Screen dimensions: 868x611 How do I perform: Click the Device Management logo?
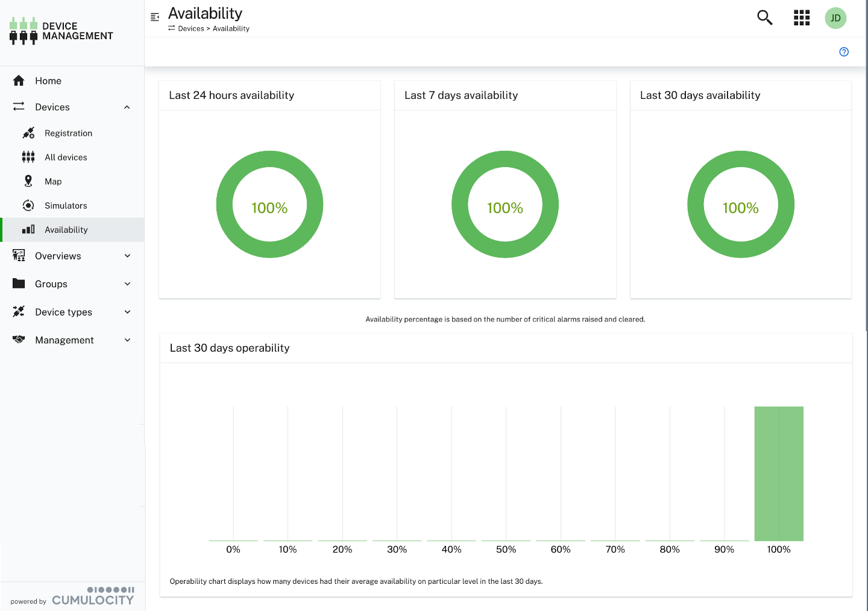pyautogui.click(x=60, y=31)
